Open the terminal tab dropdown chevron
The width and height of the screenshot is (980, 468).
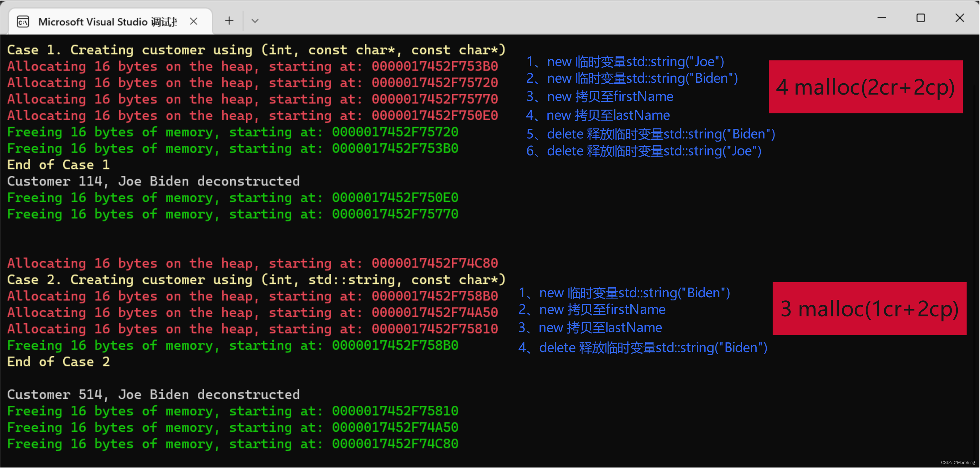[255, 21]
